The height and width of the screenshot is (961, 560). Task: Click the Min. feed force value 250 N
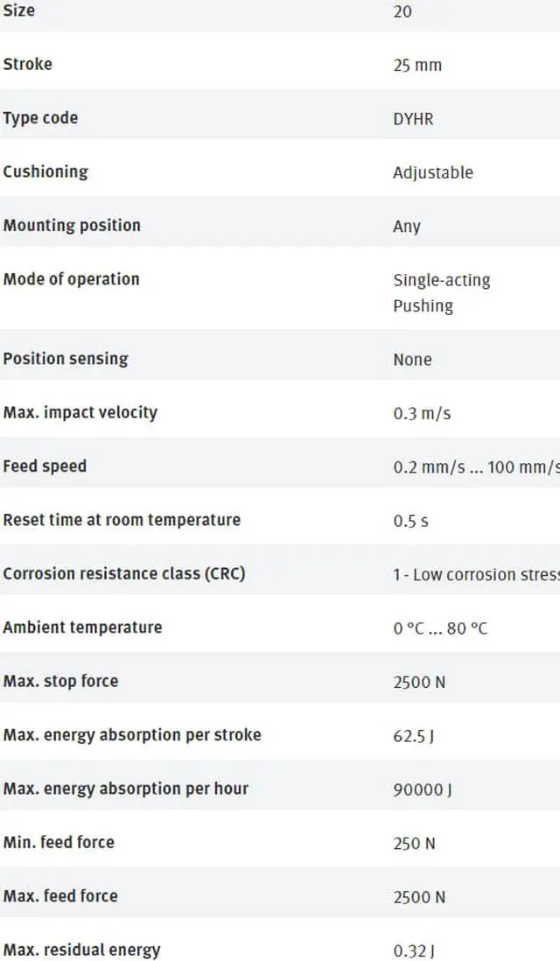(x=414, y=844)
